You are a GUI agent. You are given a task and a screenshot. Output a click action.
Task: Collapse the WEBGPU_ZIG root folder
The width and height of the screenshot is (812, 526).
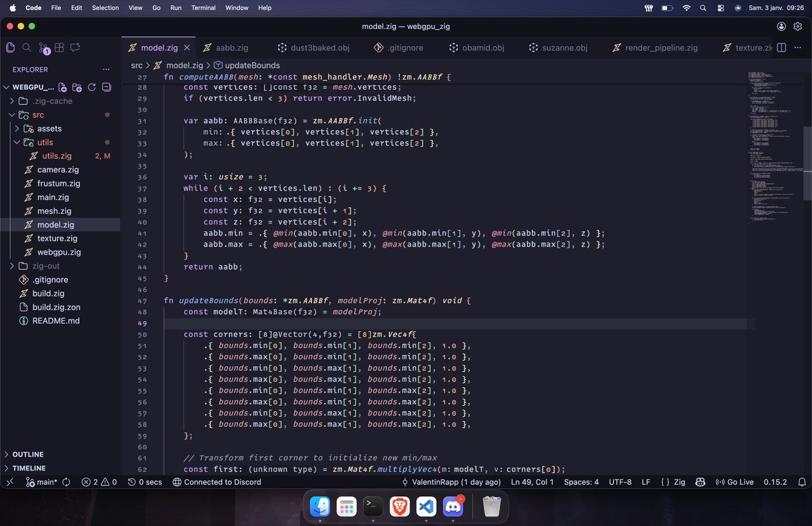tap(7, 87)
